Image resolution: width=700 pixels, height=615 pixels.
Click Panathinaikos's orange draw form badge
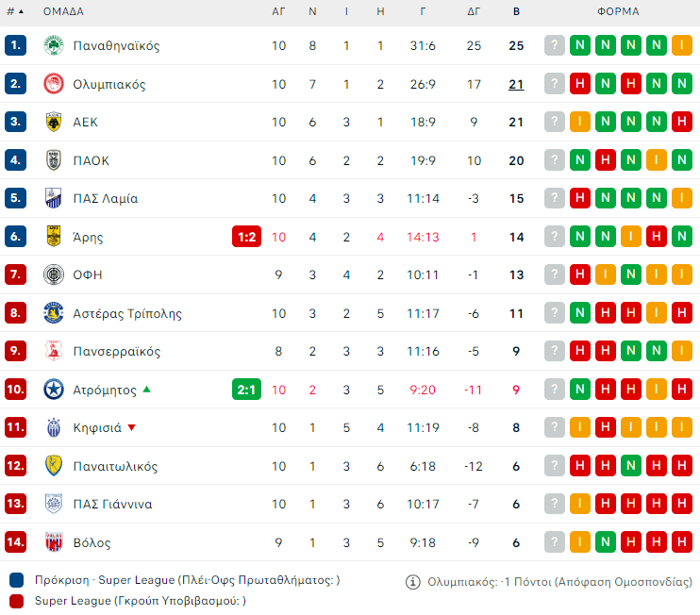point(682,45)
